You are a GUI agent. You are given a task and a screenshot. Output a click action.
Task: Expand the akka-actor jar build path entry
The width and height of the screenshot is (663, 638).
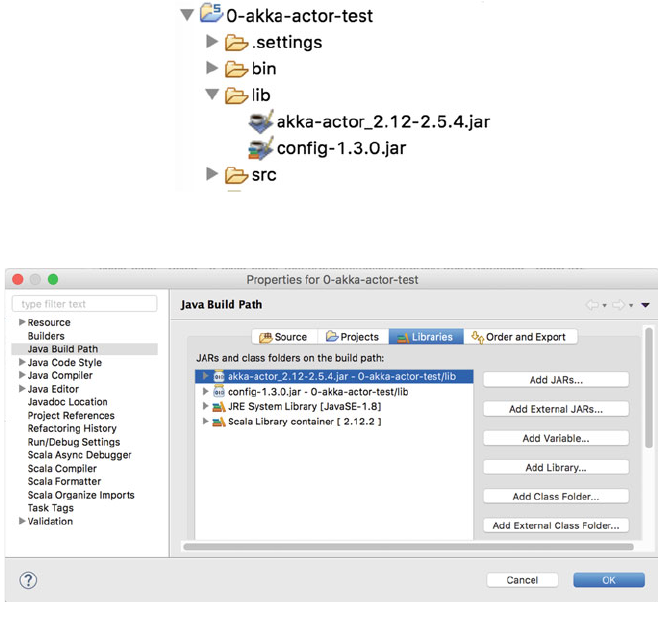click(x=205, y=376)
